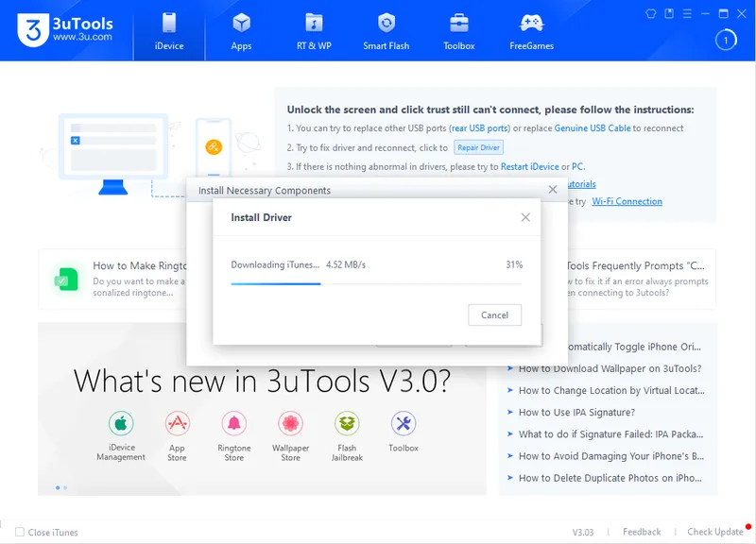
Task: Open the Automatically Toggle iPhone article
Action: 634,347
